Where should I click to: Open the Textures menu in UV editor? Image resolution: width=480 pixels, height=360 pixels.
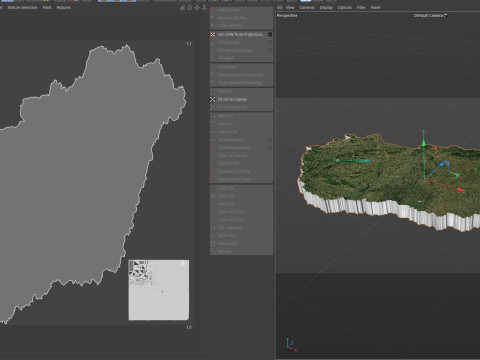(x=63, y=7)
